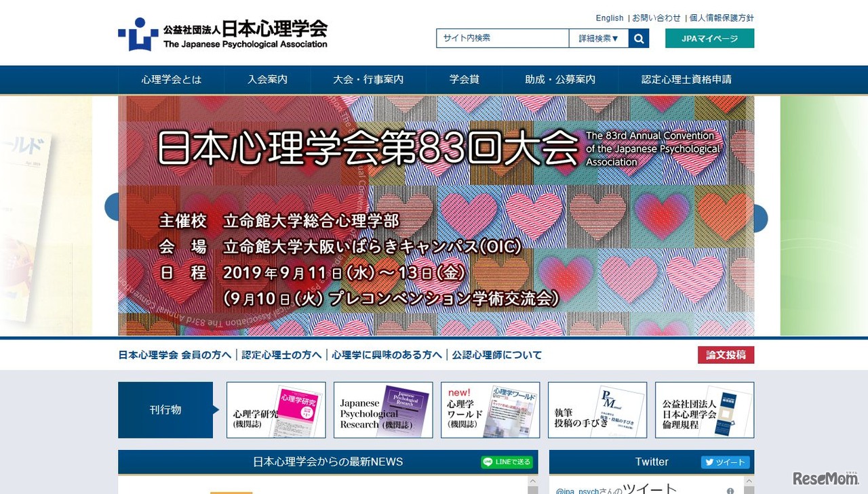Open the 詳細検索 dropdown

coord(598,39)
